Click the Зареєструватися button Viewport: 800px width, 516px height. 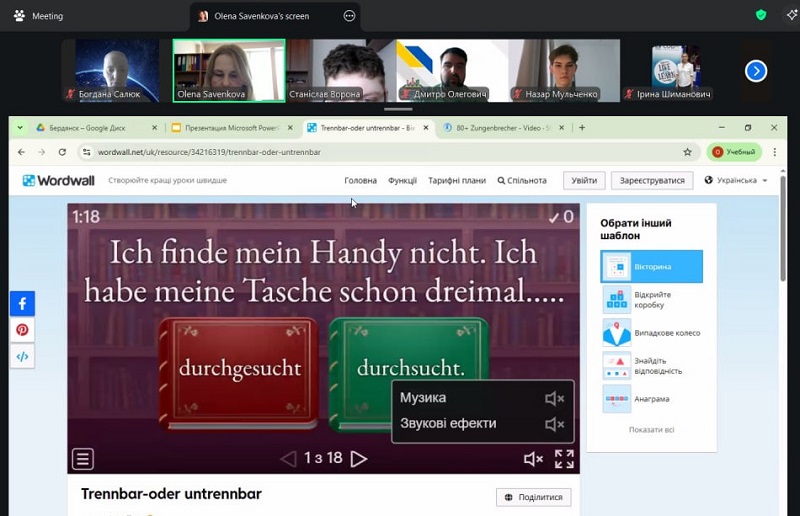pos(652,181)
